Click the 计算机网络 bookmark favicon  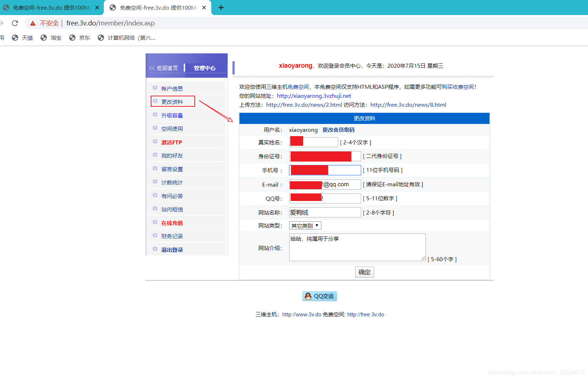click(x=101, y=38)
